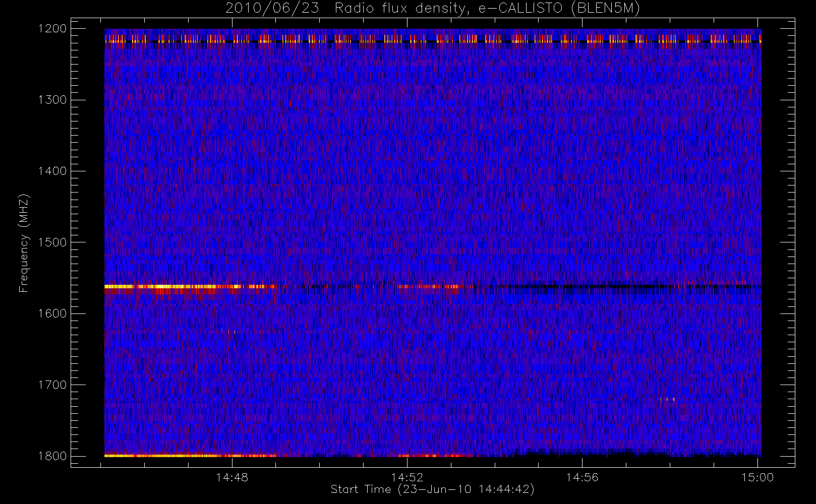This screenshot has height=504, width=816.
Task: Click the 15:00 time tick label
Action: 757,477
